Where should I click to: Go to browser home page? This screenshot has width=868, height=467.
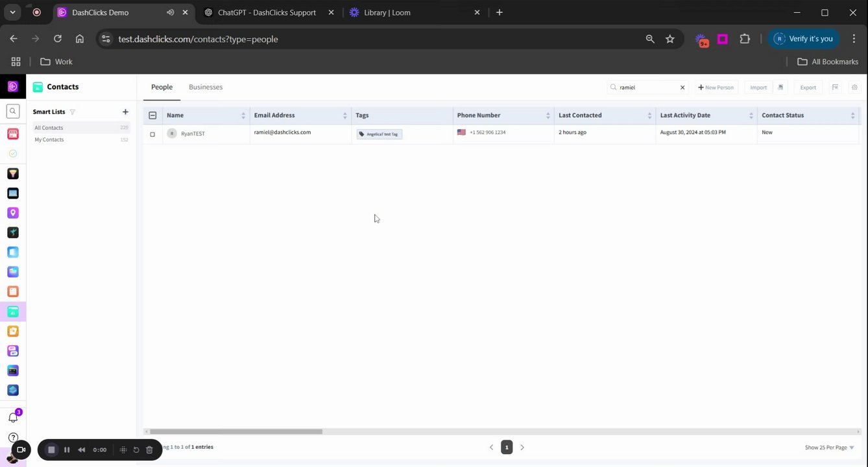tap(80, 39)
